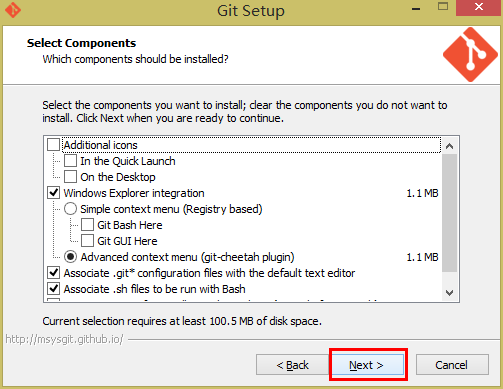Go to the next setup step

(x=366, y=365)
